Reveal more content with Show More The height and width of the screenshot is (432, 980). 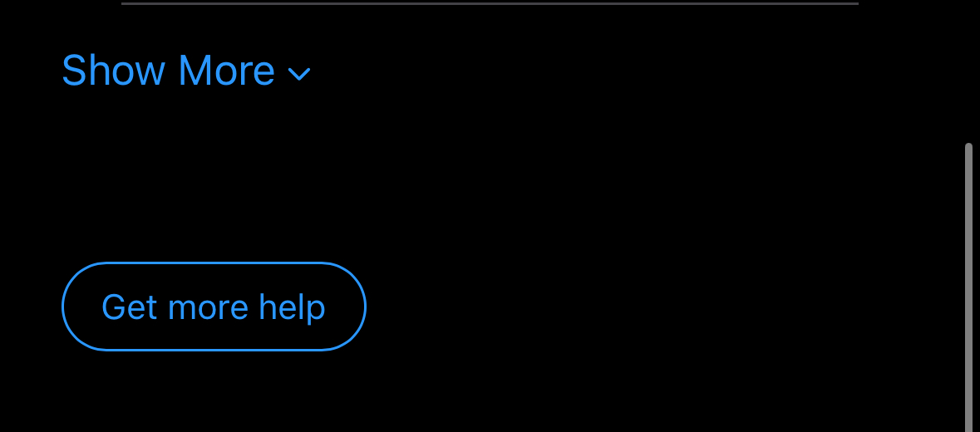(168, 71)
